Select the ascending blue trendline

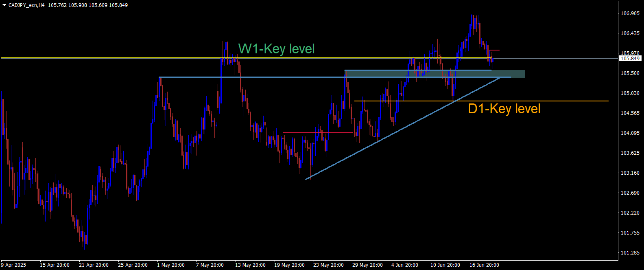pos(403,128)
